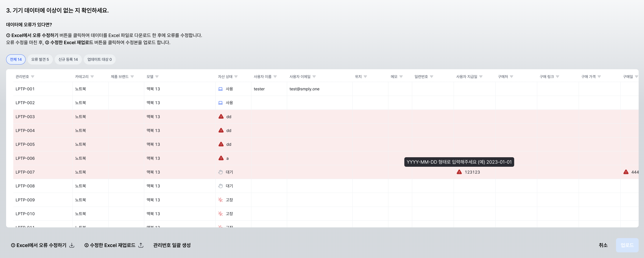Click the hand waiting icon in the LPTP-008 row
The height and width of the screenshot is (258, 644).
click(220, 186)
